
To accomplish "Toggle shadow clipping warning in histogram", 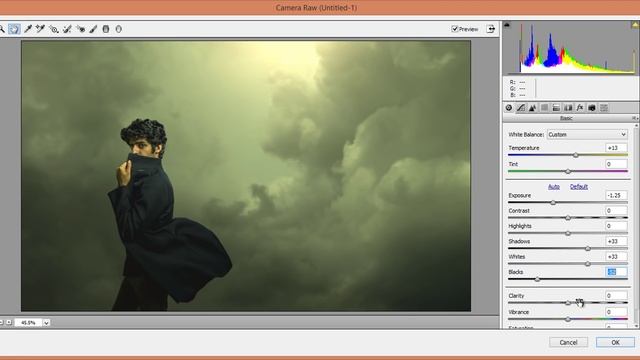I will tap(507, 25).
